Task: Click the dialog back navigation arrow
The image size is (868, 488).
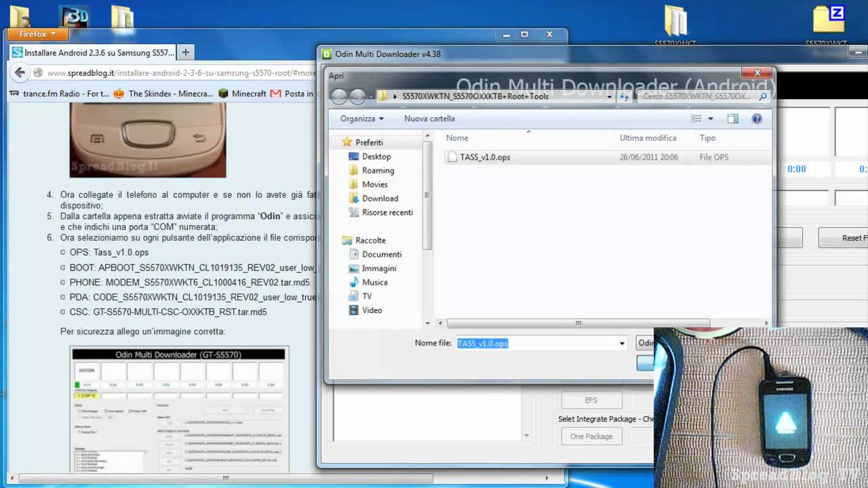Action: pos(339,96)
